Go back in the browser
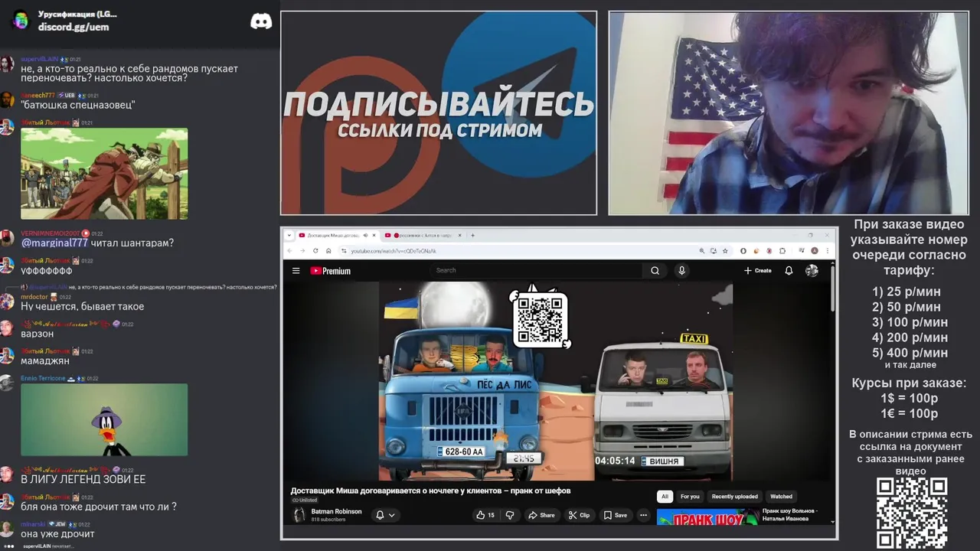 (x=289, y=250)
